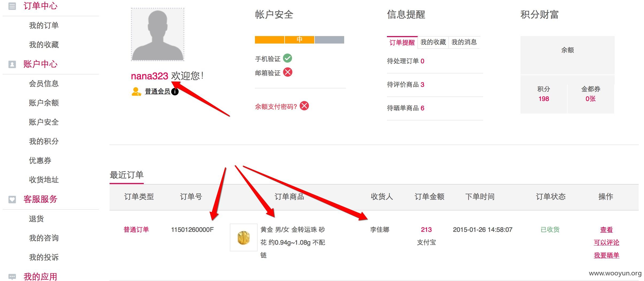This screenshot has height=281, width=644.
Task: Click the red cross beside 余额支付密码
Action: pyautogui.click(x=304, y=106)
